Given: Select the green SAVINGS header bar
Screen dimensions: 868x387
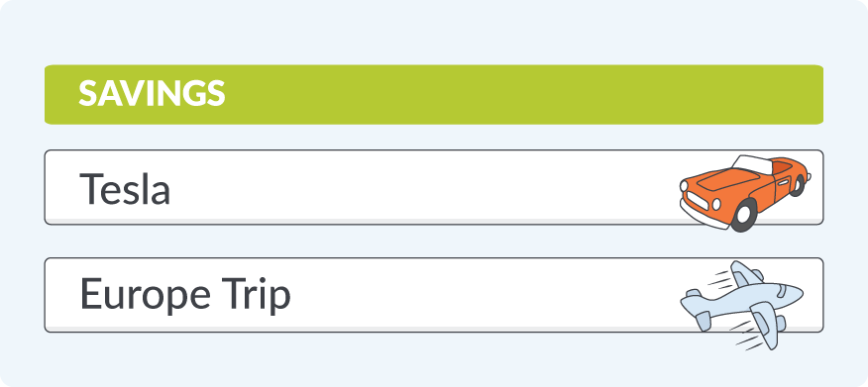Looking at the screenshot, I should 433,95.
